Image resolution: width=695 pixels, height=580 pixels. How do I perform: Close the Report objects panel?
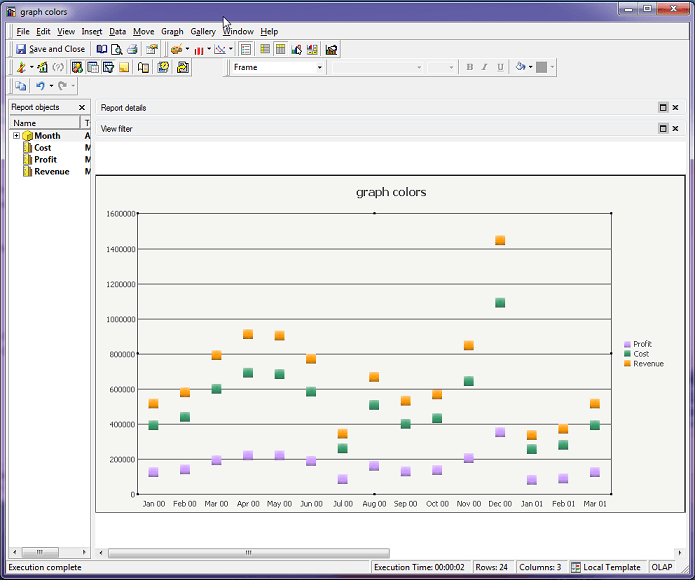click(82, 107)
